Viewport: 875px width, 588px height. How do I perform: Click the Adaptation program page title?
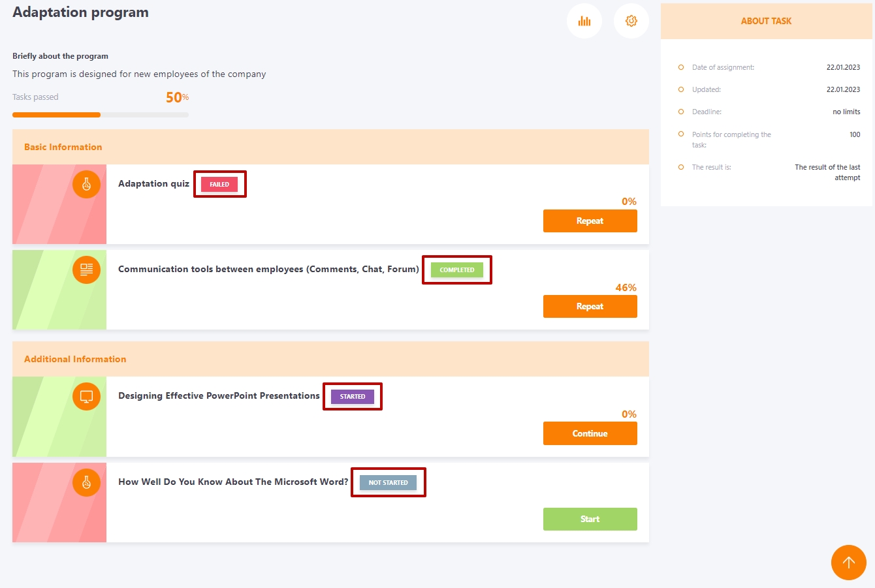click(x=80, y=12)
